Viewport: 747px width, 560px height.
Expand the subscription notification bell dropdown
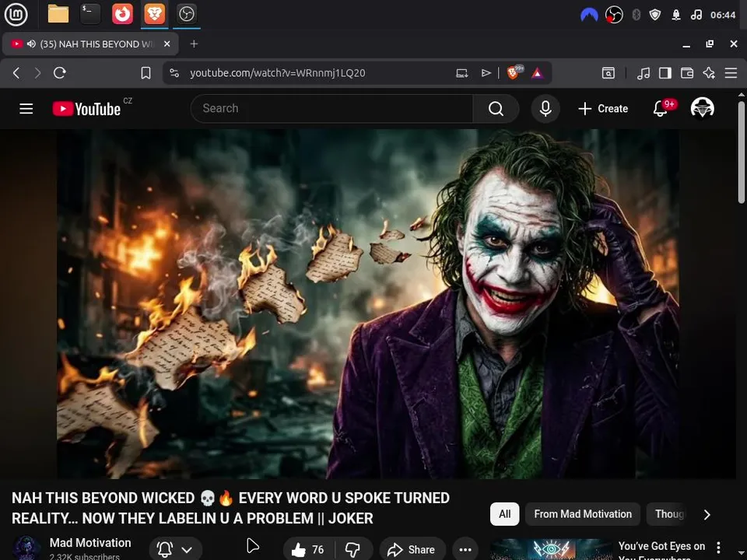pos(175,550)
